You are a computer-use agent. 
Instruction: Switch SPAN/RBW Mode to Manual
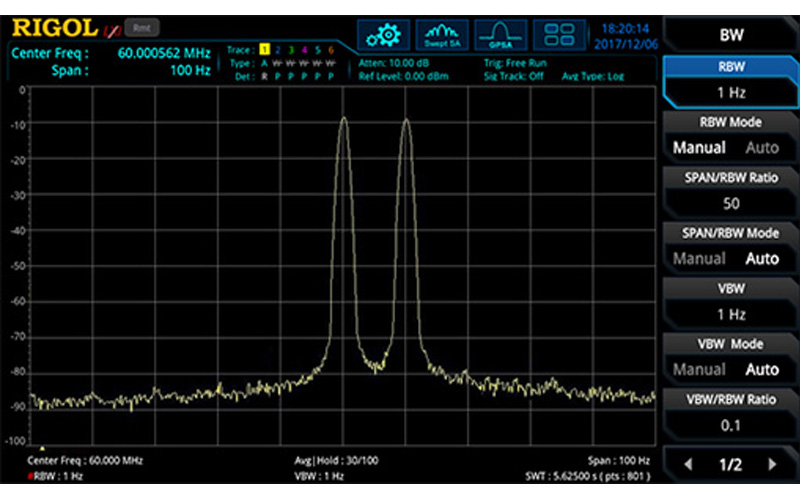pos(694,259)
